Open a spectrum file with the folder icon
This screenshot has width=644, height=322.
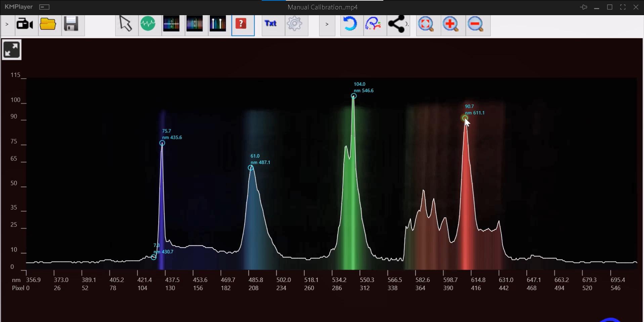(x=48, y=24)
